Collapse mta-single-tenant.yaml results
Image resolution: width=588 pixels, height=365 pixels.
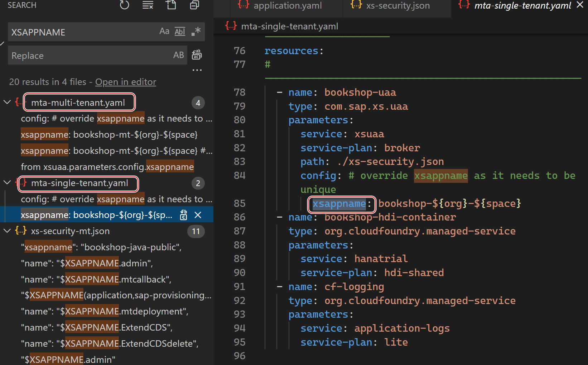click(7, 182)
